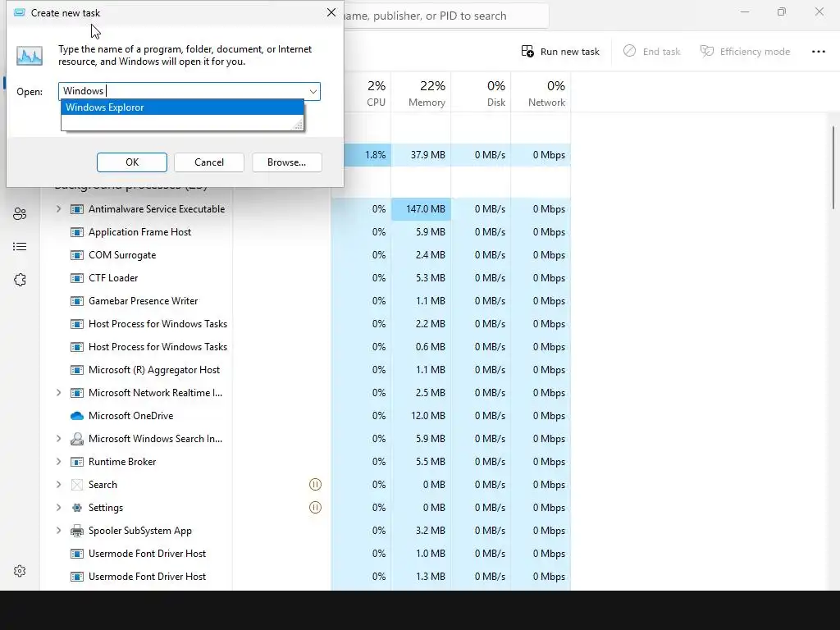The image size is (840, 630).
Task: Click Cancel in Create new task dialog
Action: click(x=209, y=162)
